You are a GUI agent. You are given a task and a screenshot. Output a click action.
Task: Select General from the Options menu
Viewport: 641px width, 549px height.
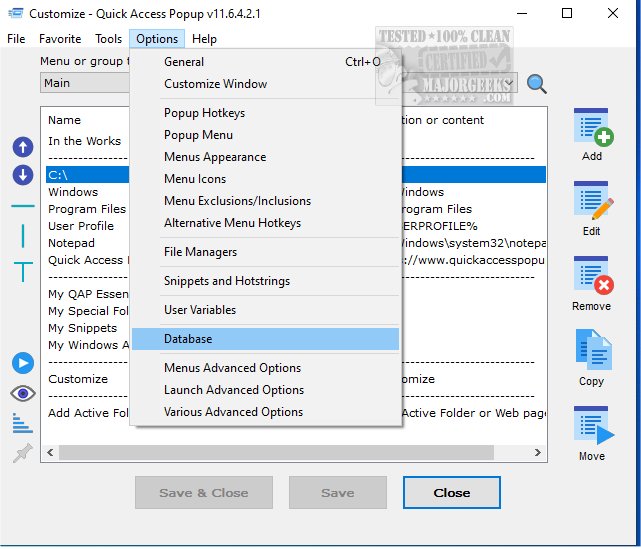click(265, 62)
